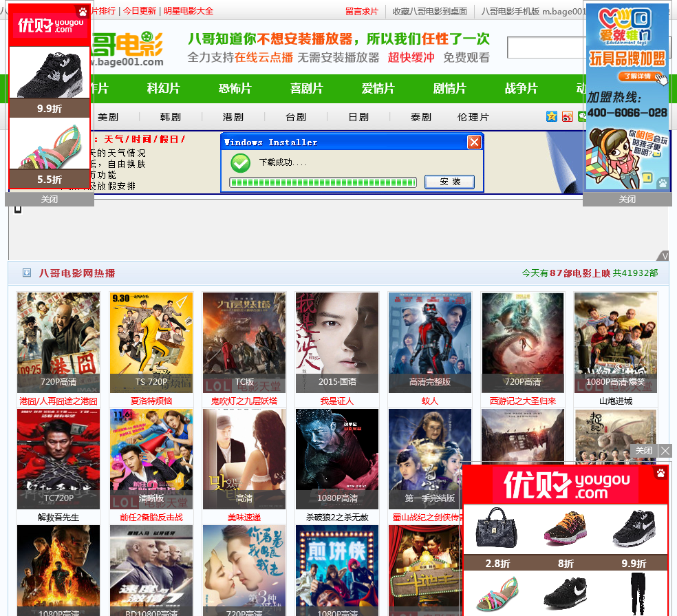Close the bottom-right ad using its X icon
677x616 pixels.
[665, 451]
